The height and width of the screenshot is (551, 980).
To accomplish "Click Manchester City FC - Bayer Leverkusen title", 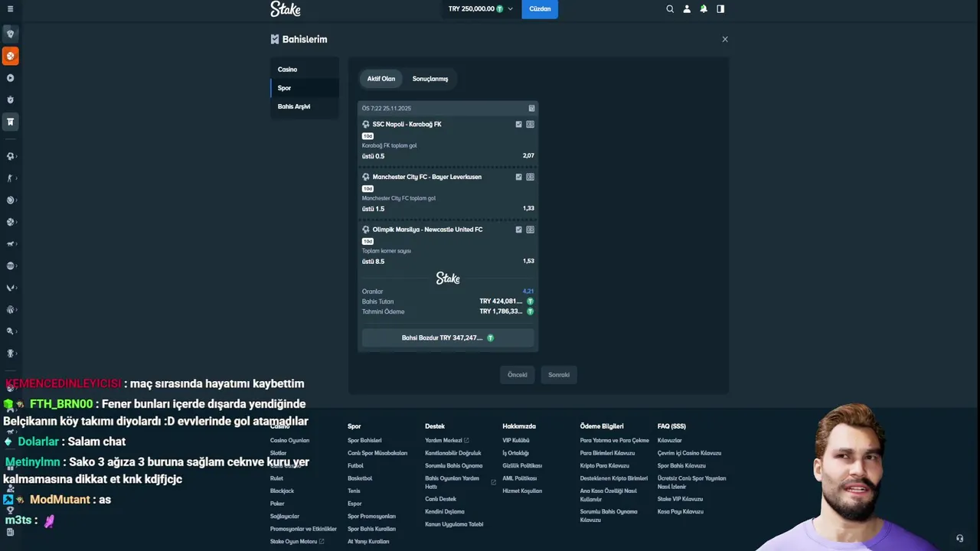I will click(x=427, y=177).
